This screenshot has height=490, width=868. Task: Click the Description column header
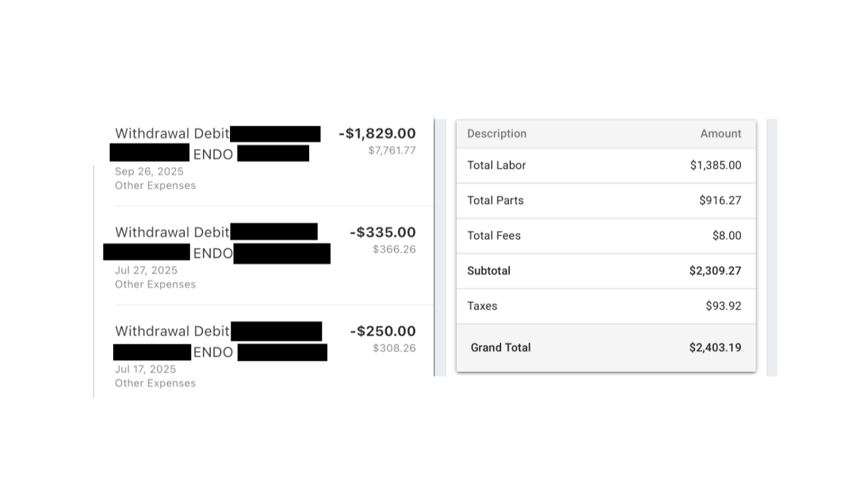pyautogui.click(x=497, y=134)
